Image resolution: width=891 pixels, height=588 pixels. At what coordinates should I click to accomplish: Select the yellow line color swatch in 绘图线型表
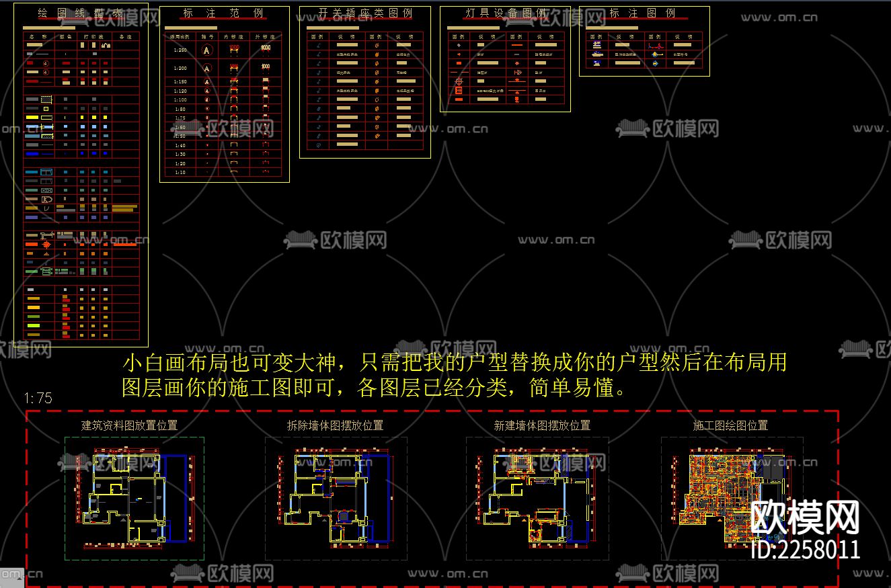point(32,118)
